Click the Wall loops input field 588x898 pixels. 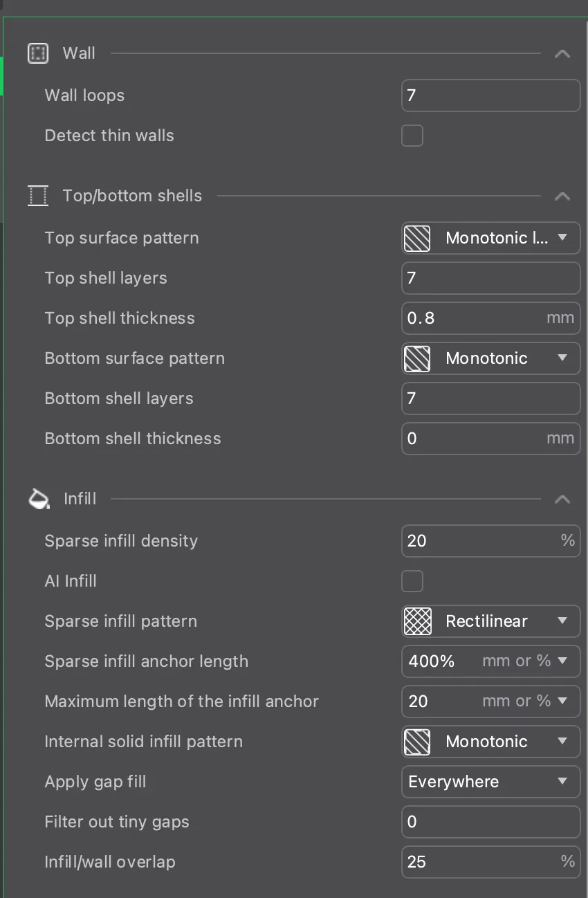tap(490, 95)
